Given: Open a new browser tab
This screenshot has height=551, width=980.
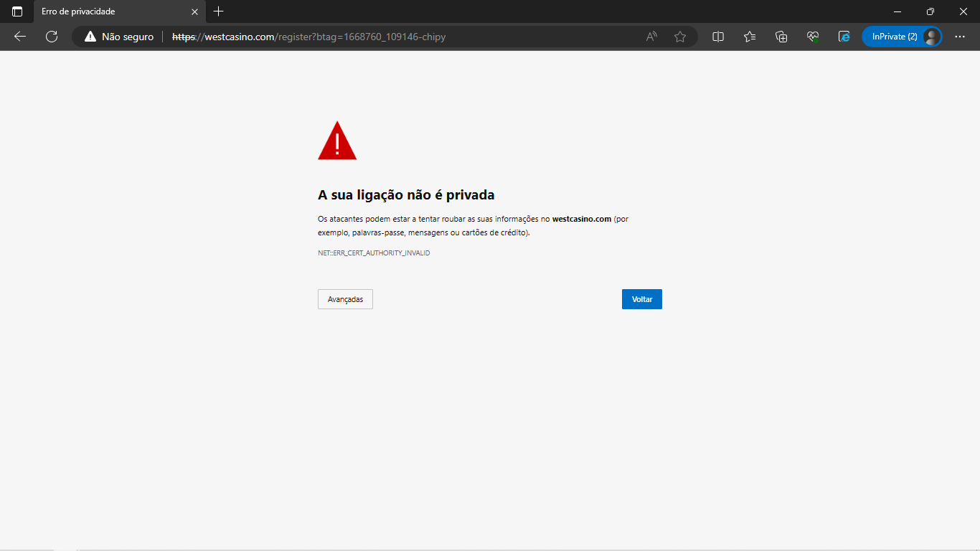Looking at the screenshot, I should (x=218, y=11).
